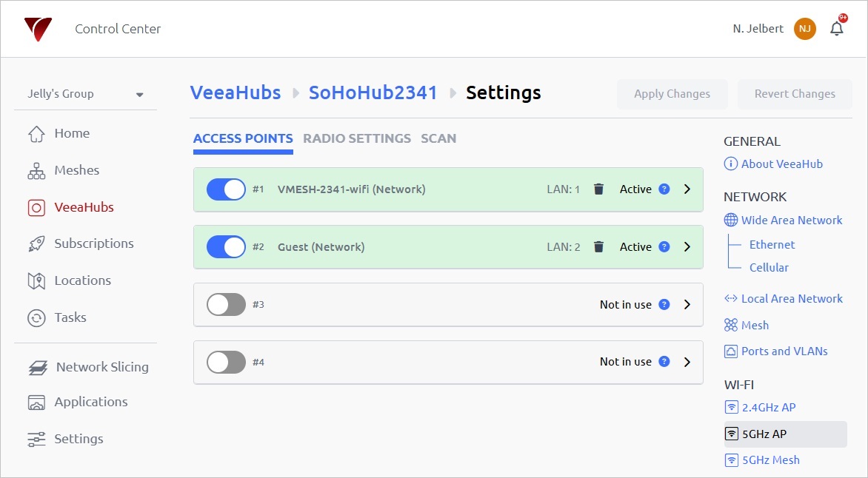
Task: Open Jelly's Group dropdown
Action: click(86, 94)
